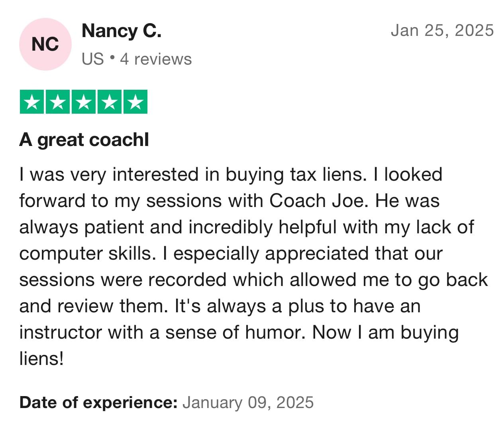Open the "A great coach" review title
This screenshot has width=504, height=422.
(84, 140)
